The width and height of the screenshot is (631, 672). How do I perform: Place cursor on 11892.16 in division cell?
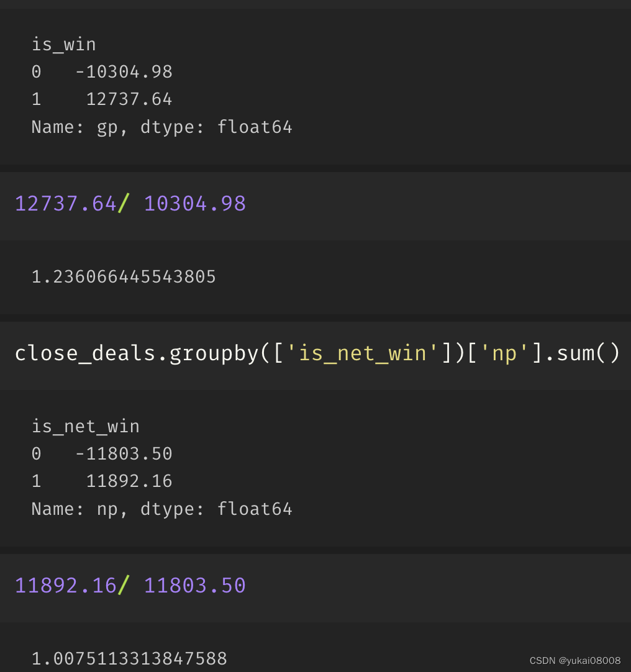pyautogui.click(x=65, y=586)
